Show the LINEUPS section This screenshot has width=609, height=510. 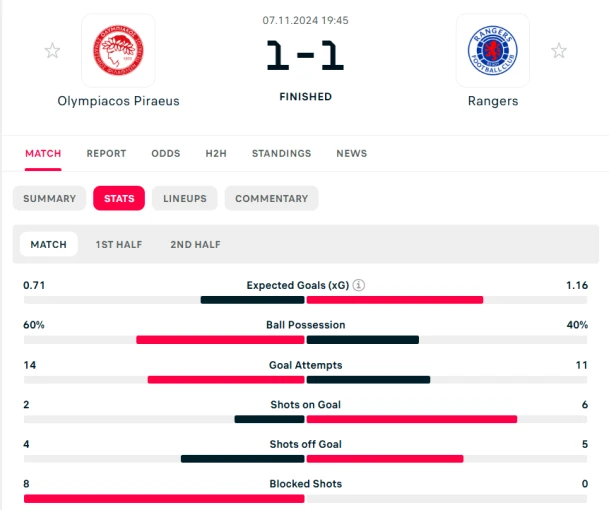[x=184, y=198]
